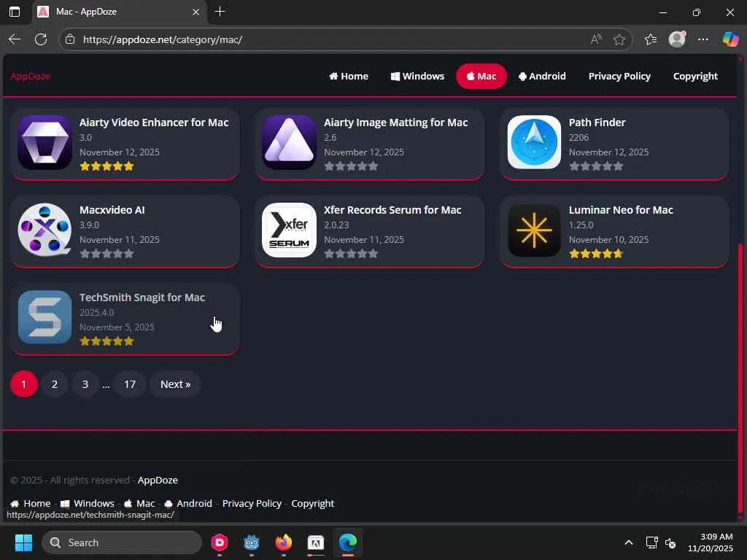The image size is (747, 560).
Task: Open the Windows Start menu
Action: coord(23,542)
